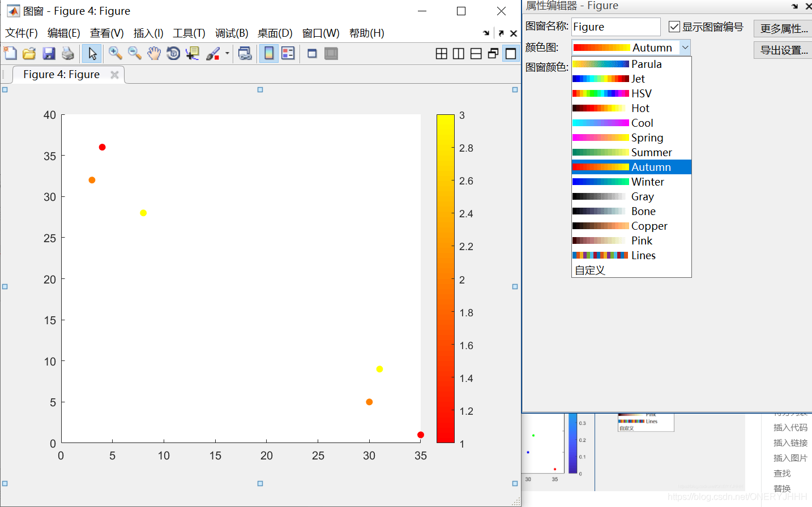Undock the figure window arrow
Image resolution: width=812 pixels, height=507 pixels.
pos(501,33)
